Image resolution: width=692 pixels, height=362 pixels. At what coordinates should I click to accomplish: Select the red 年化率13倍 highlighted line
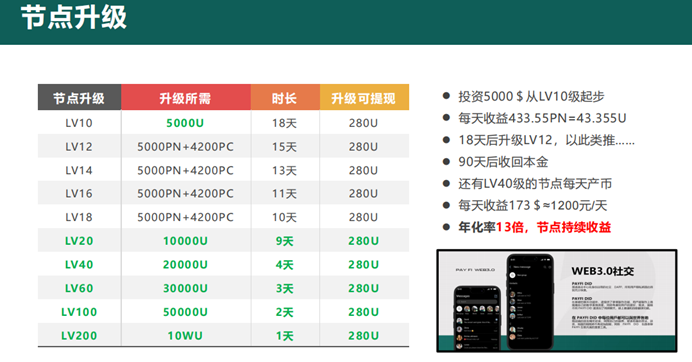tap(534, 227)
